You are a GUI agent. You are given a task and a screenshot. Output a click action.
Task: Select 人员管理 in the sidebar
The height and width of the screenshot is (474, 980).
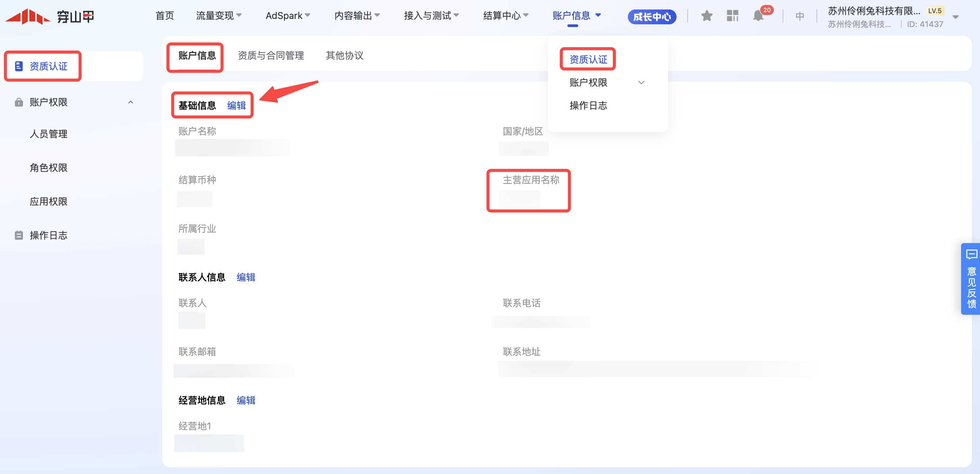pyautogui.click(x=48, y=134)
